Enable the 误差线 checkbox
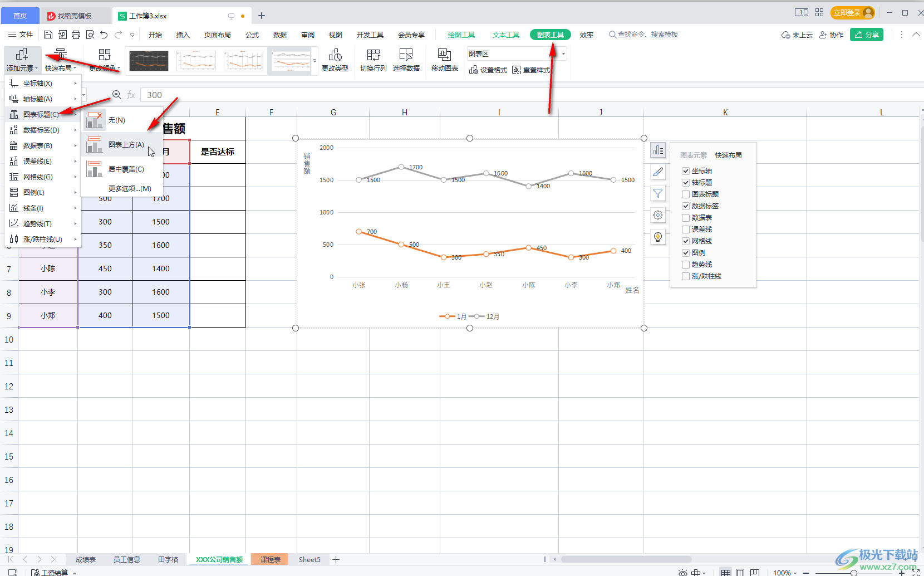The width and height of the screenshot is (924, 576). tap(686, 230)
